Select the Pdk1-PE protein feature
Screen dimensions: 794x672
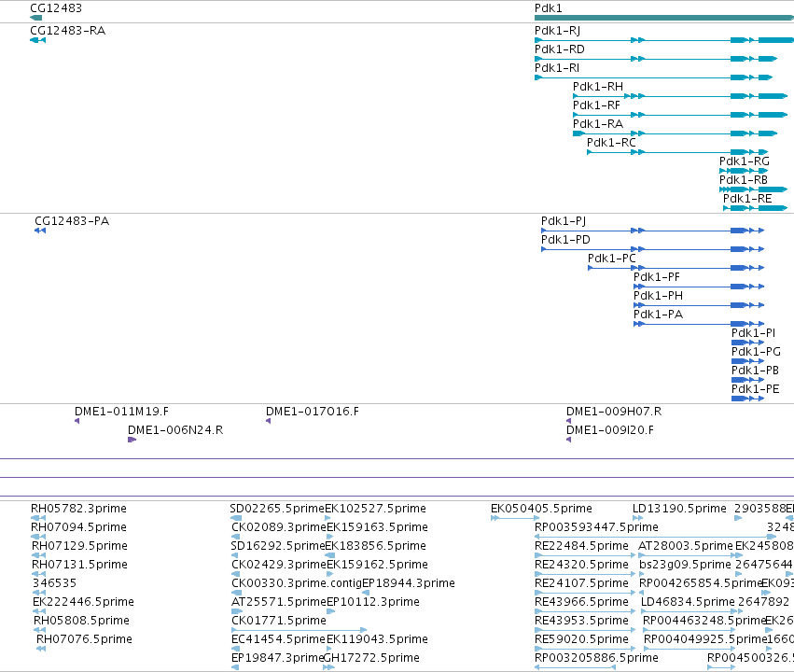pos(748,399)
